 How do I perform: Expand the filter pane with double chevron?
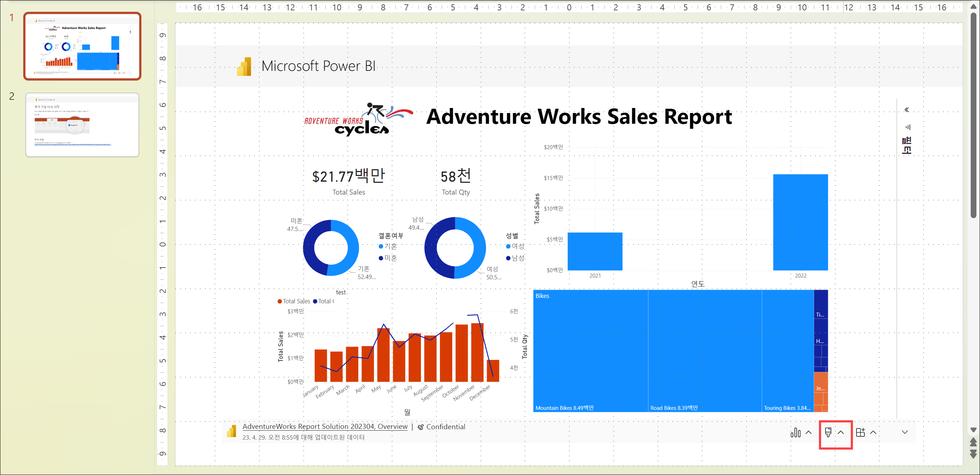pos(907,110)
